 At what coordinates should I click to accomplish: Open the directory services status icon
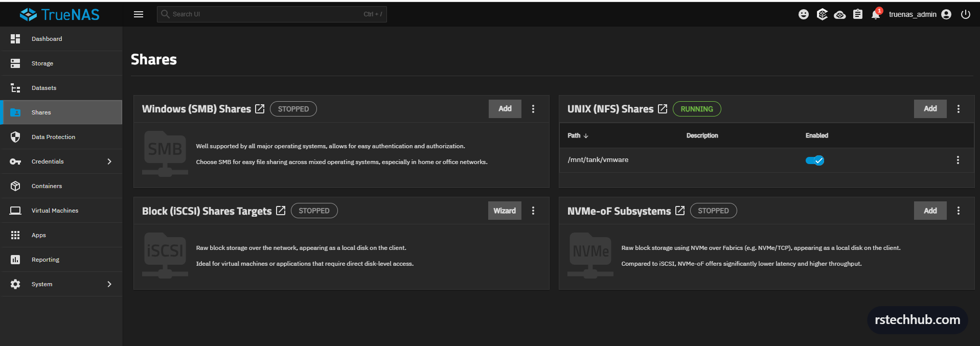pos(840,15)
